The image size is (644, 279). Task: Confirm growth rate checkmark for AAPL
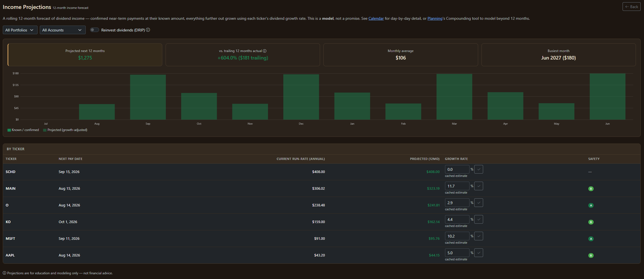pyautogui.click(x=478, y=253)
